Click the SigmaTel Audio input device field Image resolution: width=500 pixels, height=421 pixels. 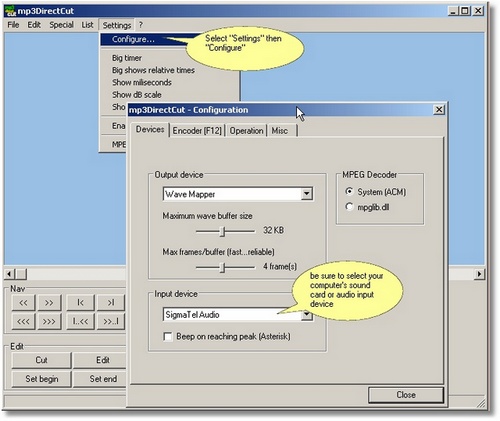coord(232,315)
